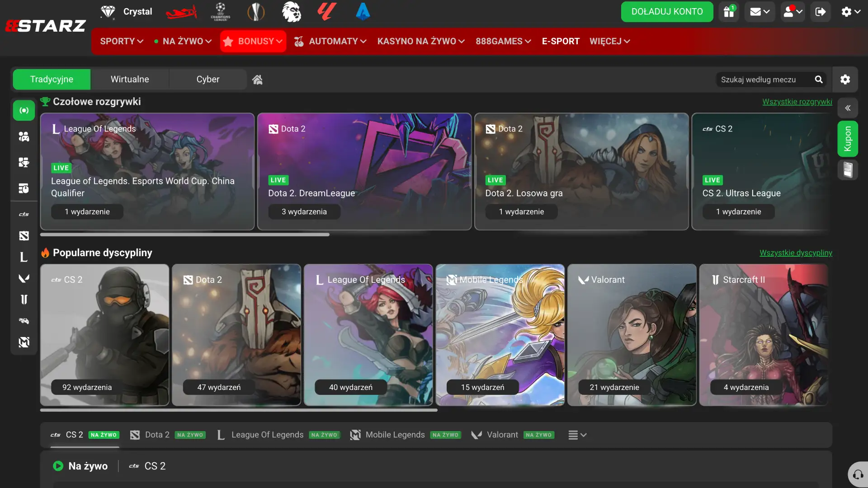Open the Premier League lion icon
This screenshot has height=488, width=868.
[292, 12]
